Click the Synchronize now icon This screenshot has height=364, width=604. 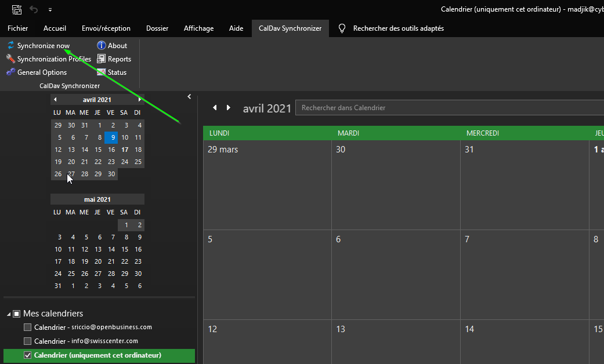(x=10, y=46)
